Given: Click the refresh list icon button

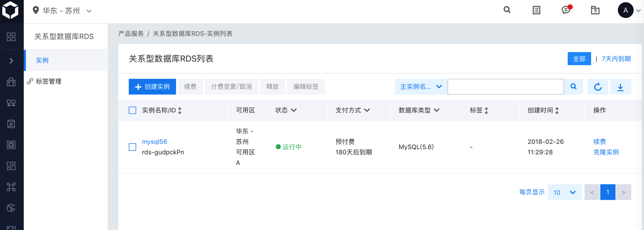Looking at the screenshot, I should coord(598,87).
